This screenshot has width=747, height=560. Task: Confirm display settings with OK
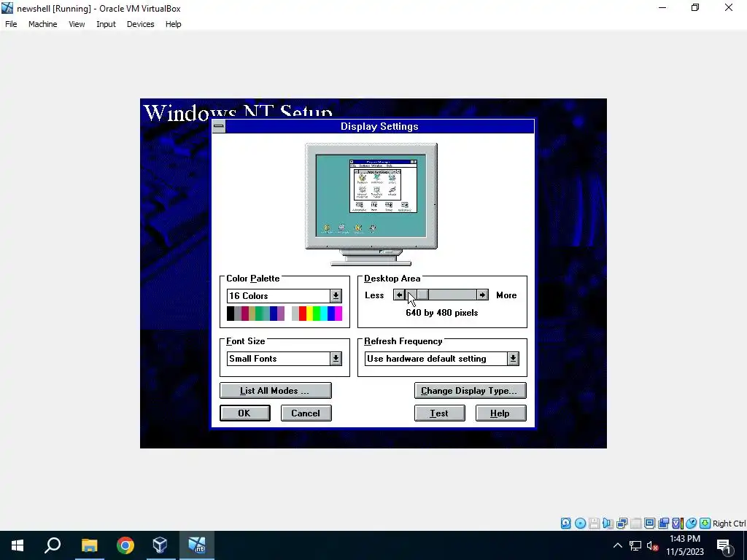click(x=245, y=413)
